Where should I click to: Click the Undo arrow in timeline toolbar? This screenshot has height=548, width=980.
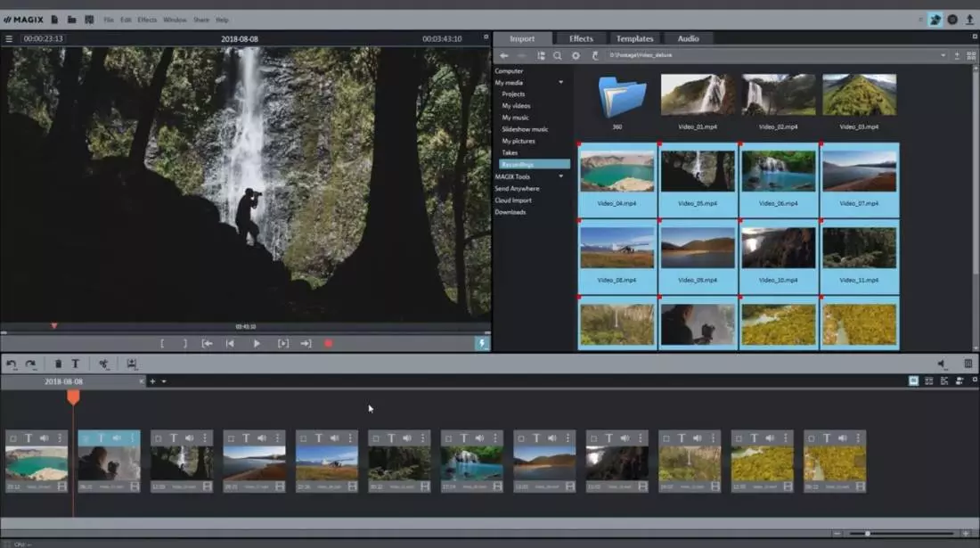12,364
